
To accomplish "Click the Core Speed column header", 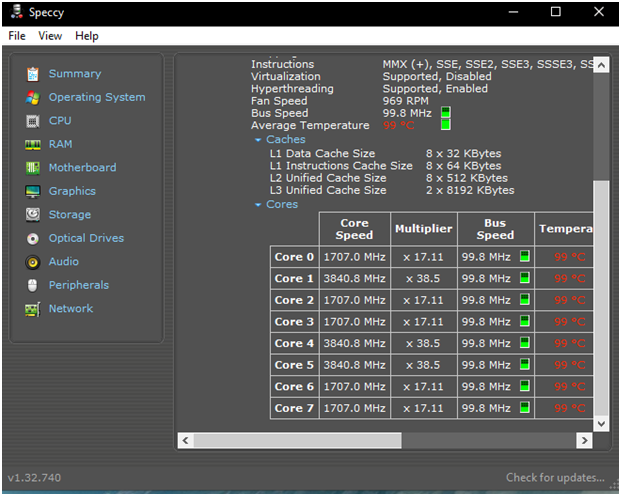I will (x=354, y=229).
